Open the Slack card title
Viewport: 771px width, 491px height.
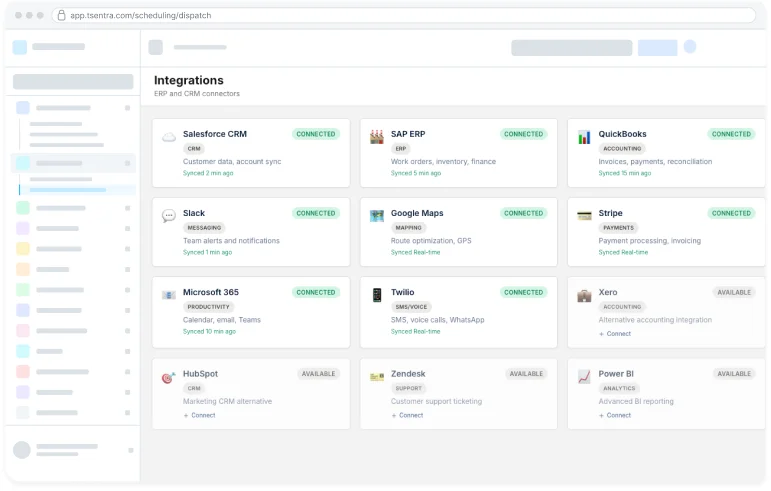(x=194, y=213)
